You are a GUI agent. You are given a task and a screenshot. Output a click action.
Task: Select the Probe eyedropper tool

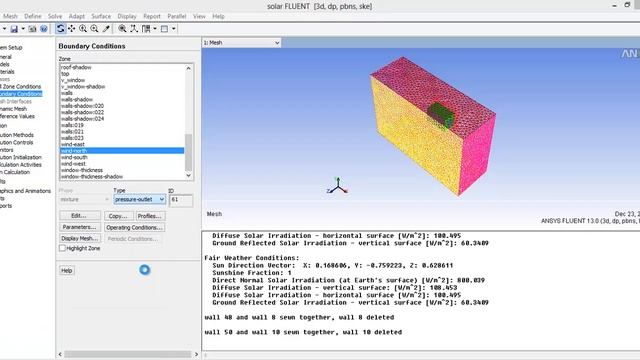point(106,29)
